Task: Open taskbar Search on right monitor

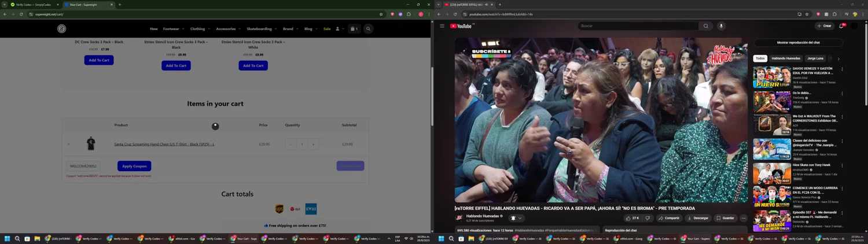Action: [x=451, y=238]
